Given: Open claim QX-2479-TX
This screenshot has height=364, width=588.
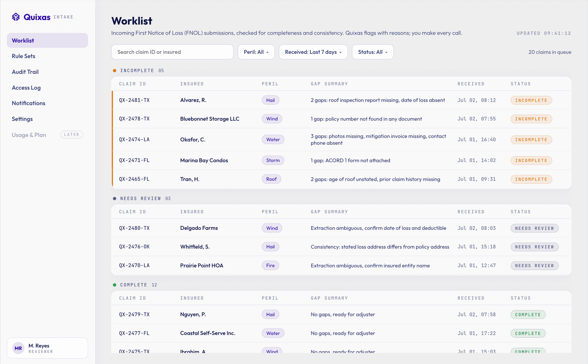Looking at the screenshot, I should point(134,314).
